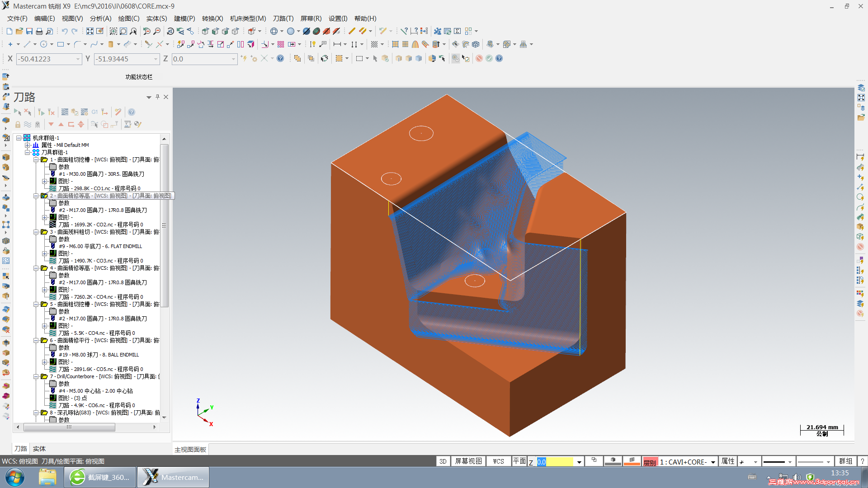Open the 刀路 panel options arrow
The height and width of the screenshot is (488, 868).
tap(149, 97)
